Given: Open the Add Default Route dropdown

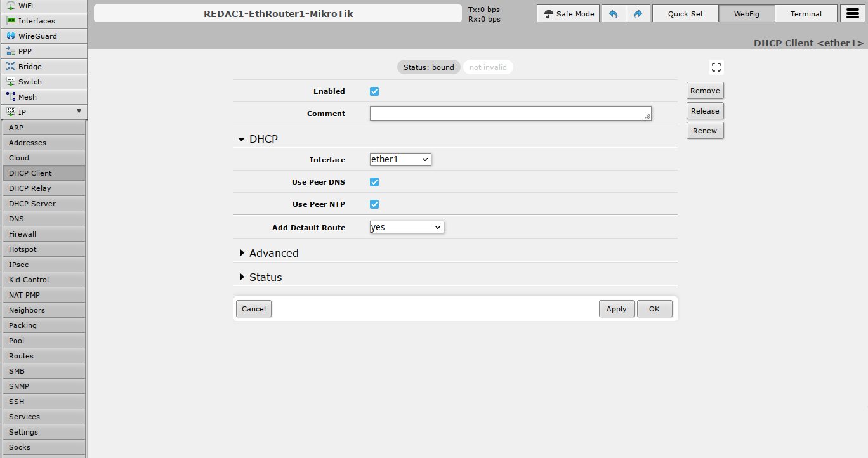Looking at the screenshot, I should [x=407, y=227].
